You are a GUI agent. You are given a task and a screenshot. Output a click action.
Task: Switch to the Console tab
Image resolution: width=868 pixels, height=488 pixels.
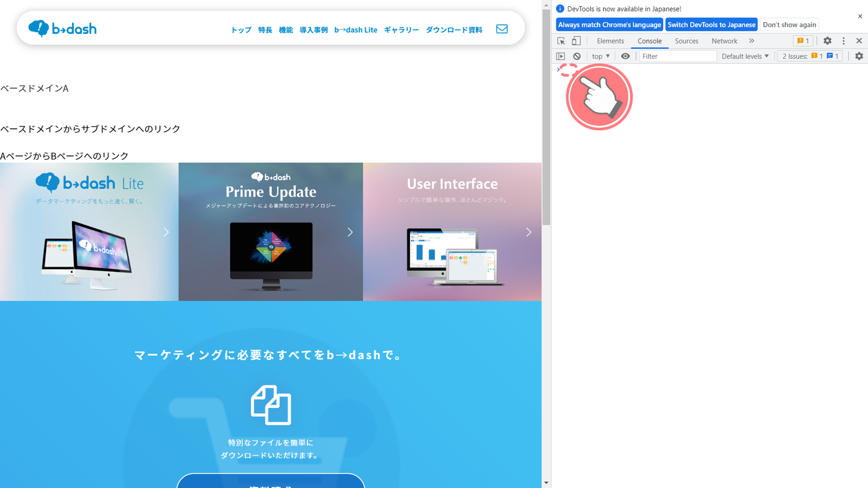point(649,41)
